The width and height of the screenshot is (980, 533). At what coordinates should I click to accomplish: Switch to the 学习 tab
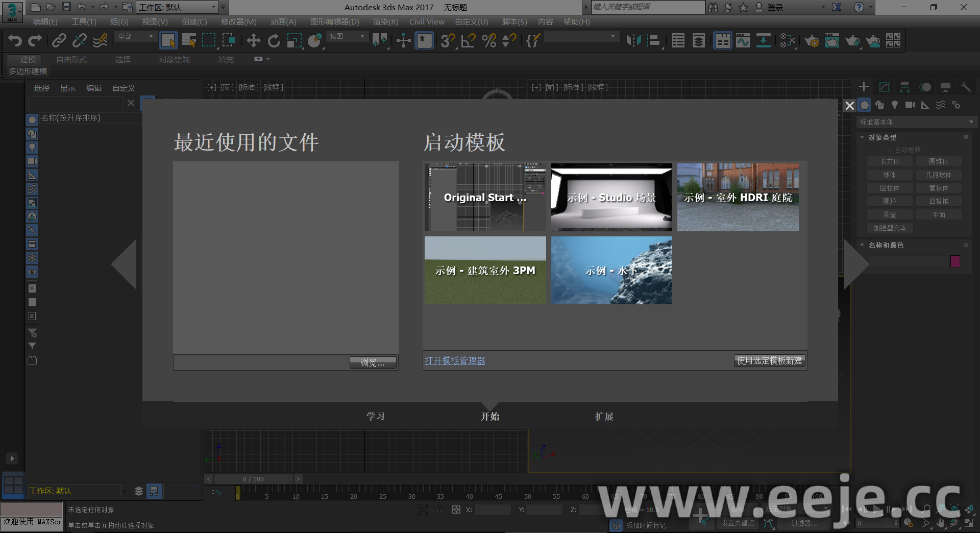click(x=375, y=417)
